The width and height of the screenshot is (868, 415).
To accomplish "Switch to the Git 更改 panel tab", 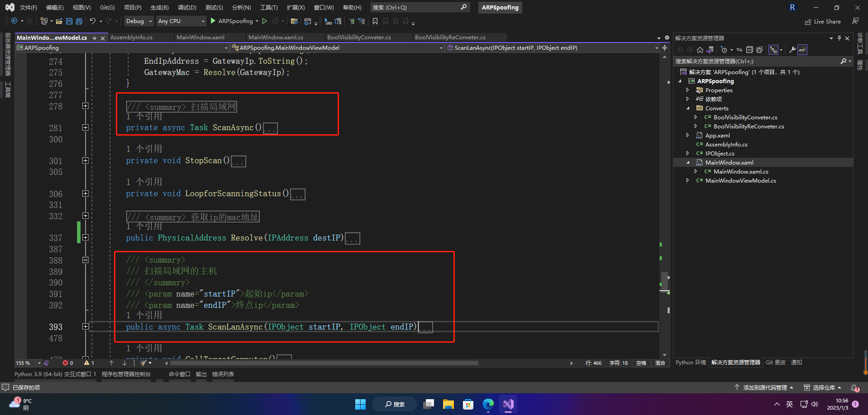I will (776, 362).
